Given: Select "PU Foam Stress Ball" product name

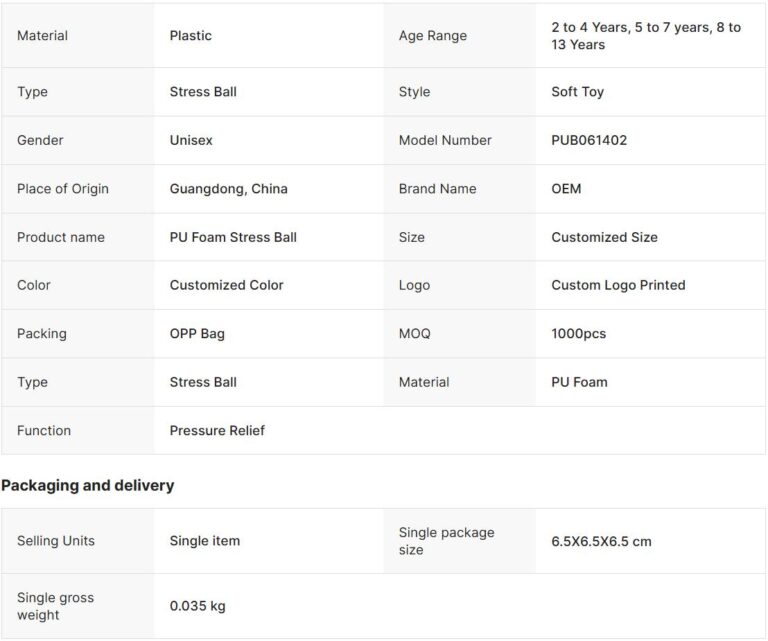Looking at the screenshot, I should coord(233,237).
